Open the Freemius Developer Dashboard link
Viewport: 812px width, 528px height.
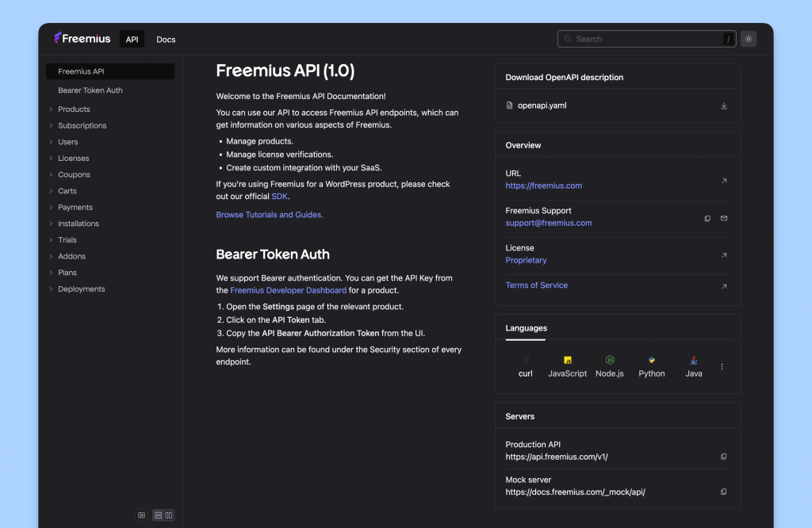[x=288, y=290]
